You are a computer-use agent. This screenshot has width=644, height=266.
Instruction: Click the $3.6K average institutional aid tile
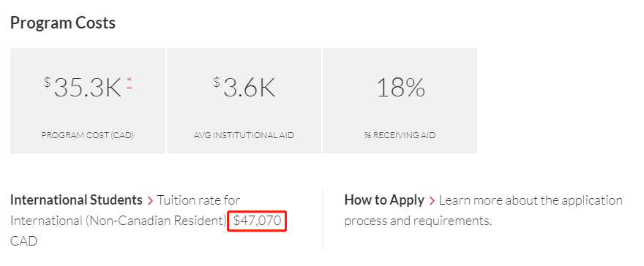tap(244, 101)
